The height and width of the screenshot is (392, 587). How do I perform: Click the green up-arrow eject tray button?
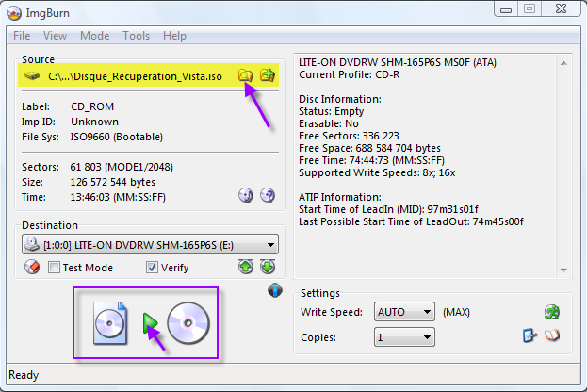(x=246, y=267)
